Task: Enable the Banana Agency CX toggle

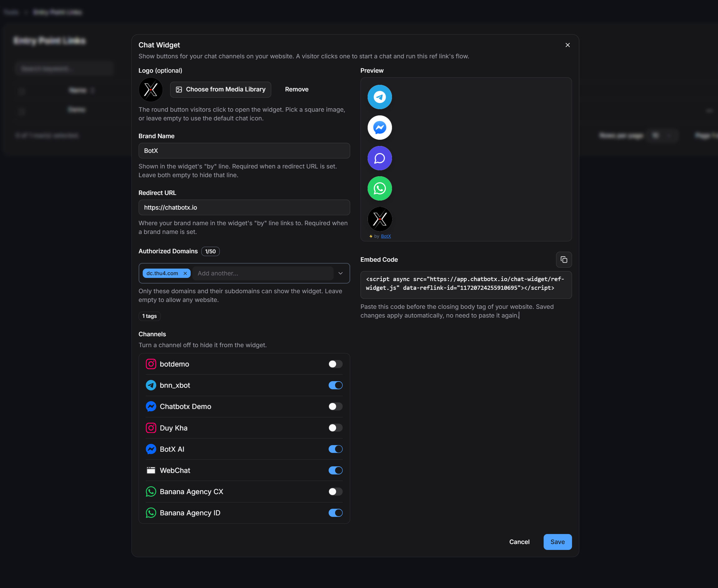Action: [335, 492]
